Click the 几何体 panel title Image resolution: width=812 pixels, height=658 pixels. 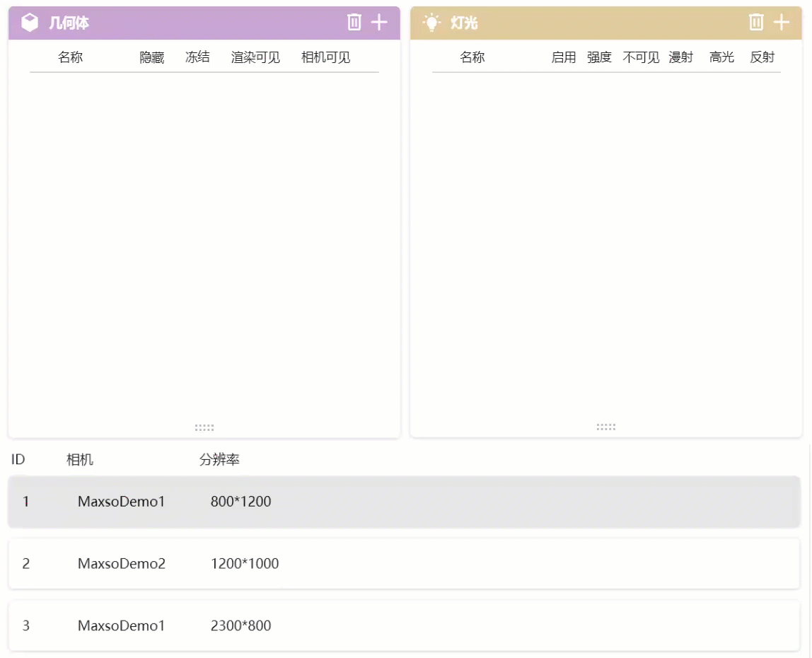point(69,23)
